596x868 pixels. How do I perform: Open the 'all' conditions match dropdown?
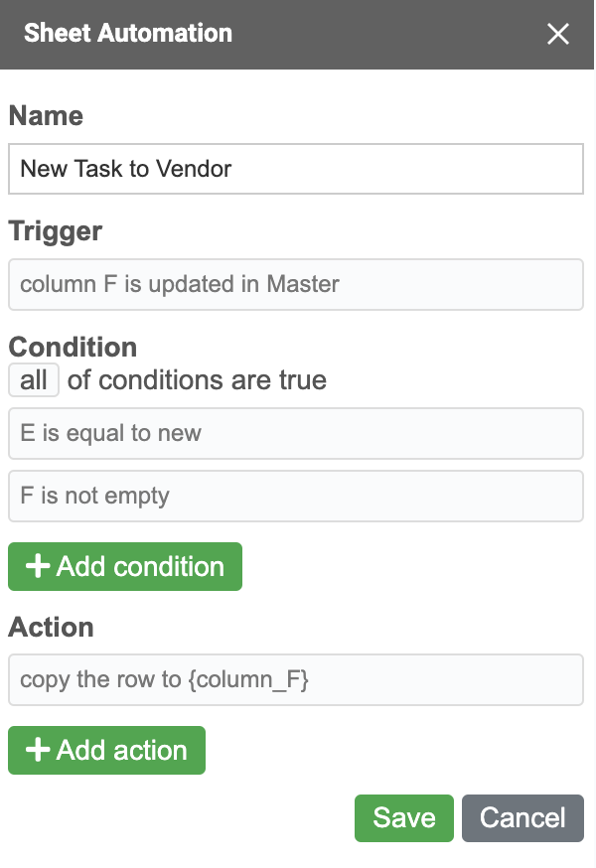[34, 380]
